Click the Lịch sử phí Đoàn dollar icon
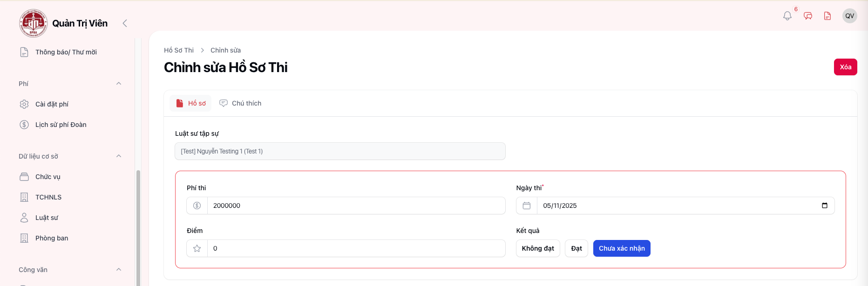The height and width of the screenshot is (286, 868). 24,125
